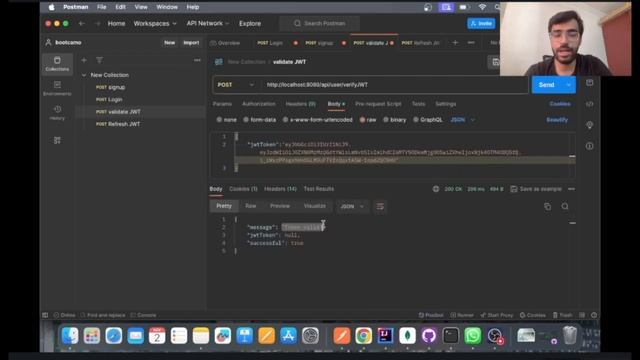Viewport: 640px width, 360px height.
Task: Open the Send button dropdown arrow
Action: click(x=568, y=84)
